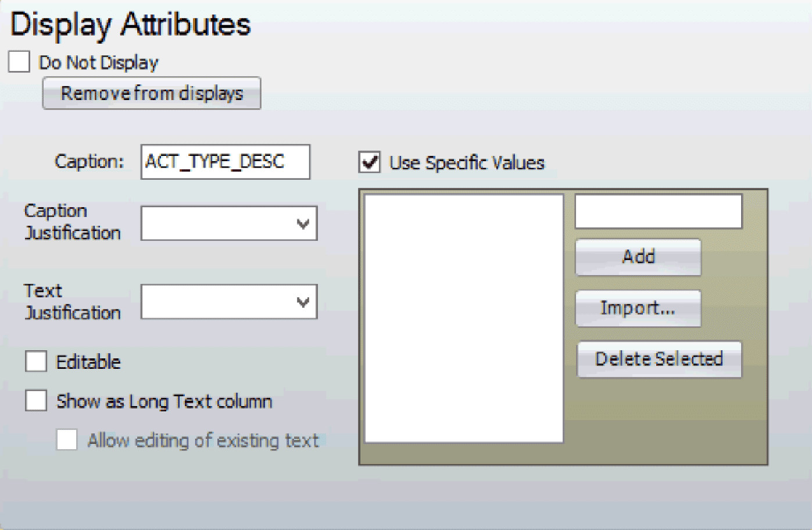812x530 pixels.
Task: Click into the Caption text field
Action: tap(225, 162)
